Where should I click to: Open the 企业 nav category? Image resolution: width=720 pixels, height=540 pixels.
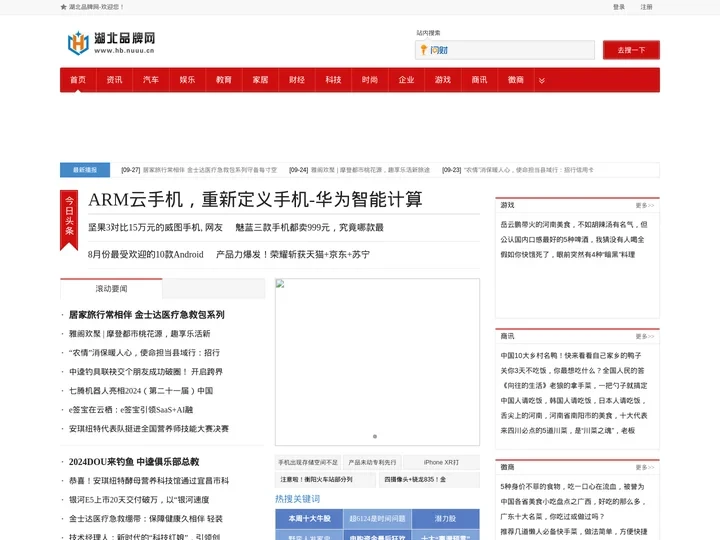[x=406, y=80]
